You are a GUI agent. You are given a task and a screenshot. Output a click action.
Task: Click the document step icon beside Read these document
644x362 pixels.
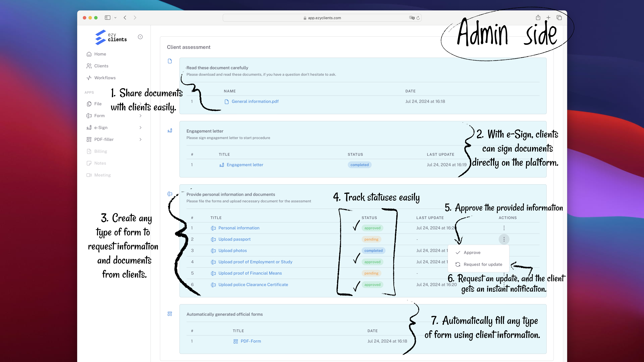pyautogui.click(x=170, y=61)
